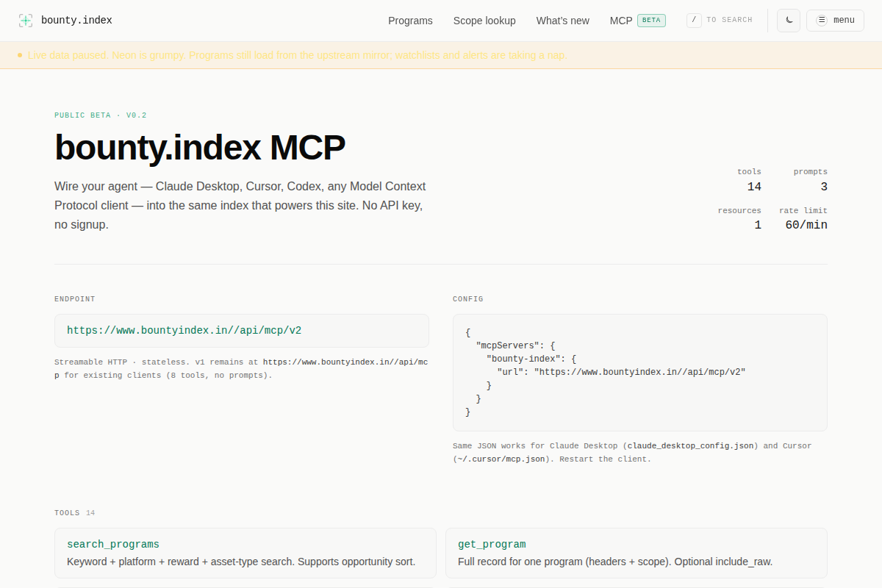882x588 pixels.
Task: Open the hamburger menu button
Action: [835, 21]
